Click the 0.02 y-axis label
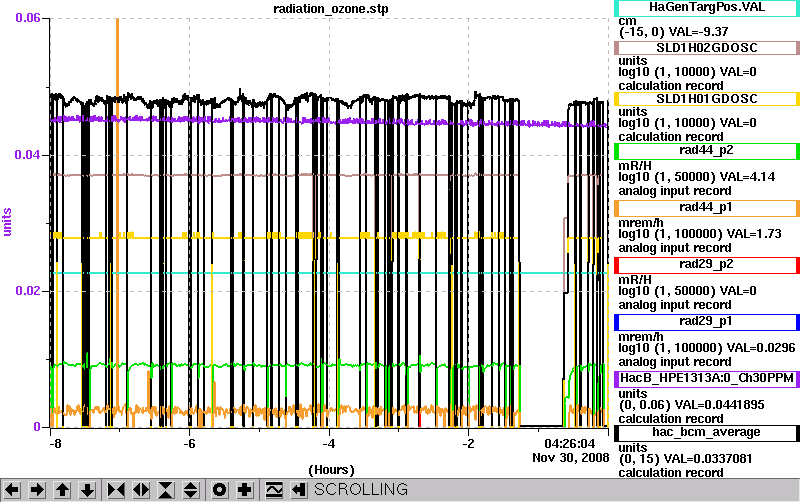800x502 pixels. pos(28,291)
